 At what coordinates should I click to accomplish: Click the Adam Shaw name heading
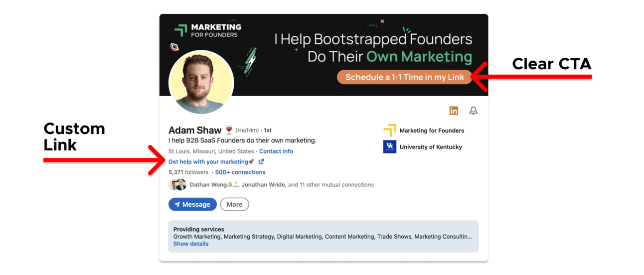(195, 130)
